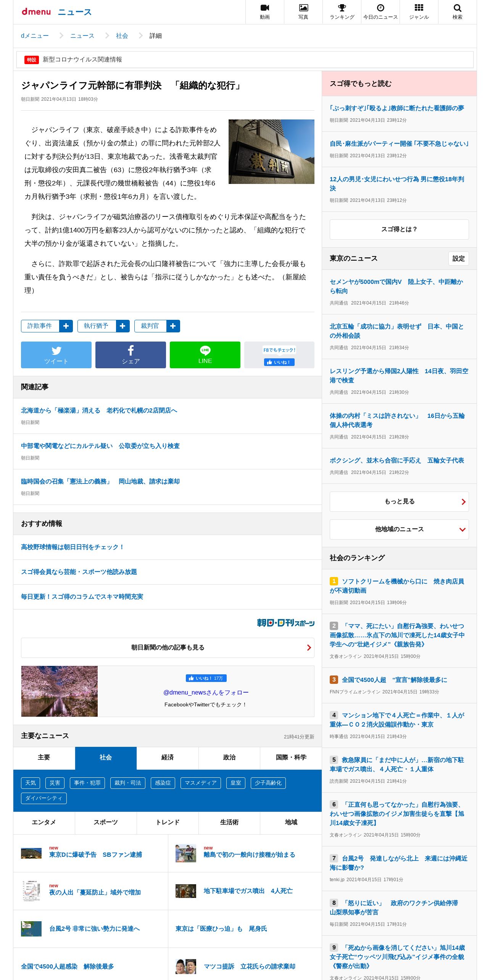Screen dimensions: 490x980
Task: Expand 他地域のニュース dropdown
Action: 399,529
